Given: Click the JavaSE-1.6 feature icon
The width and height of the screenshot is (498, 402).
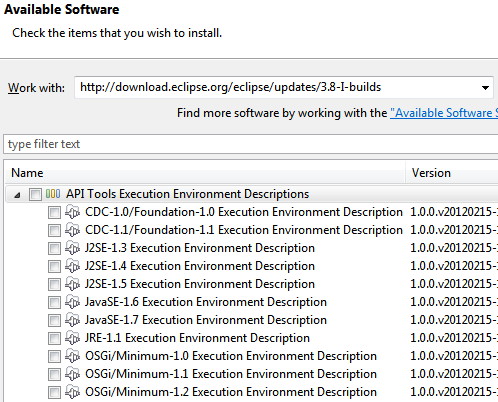Looking at the screenshot, I should tap(72, 302).
